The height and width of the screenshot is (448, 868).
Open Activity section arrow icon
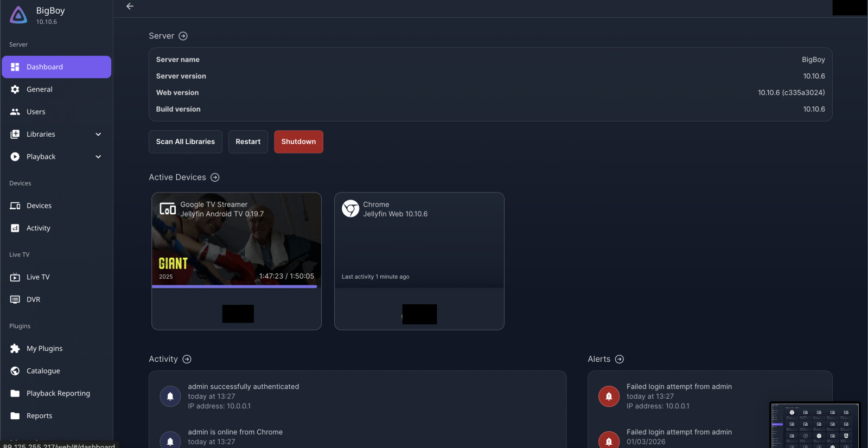[x=187, y=360]
